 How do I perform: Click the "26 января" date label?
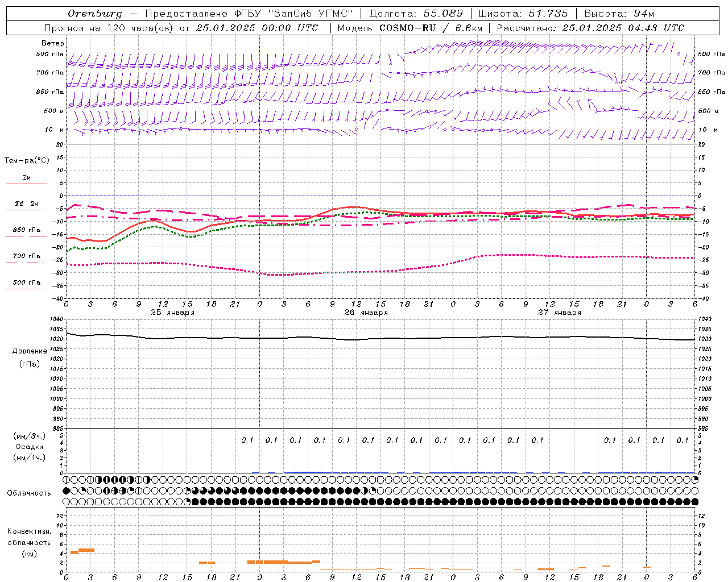coord(366,313)
